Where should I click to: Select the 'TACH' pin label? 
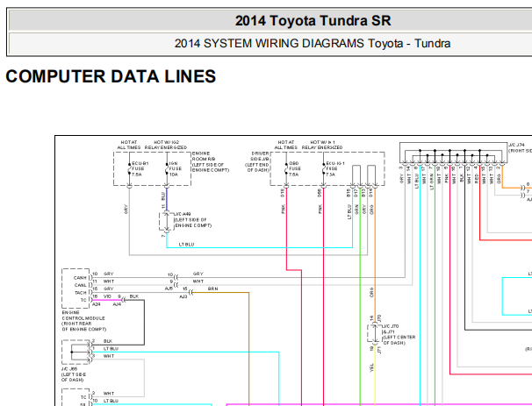point(81,293)
